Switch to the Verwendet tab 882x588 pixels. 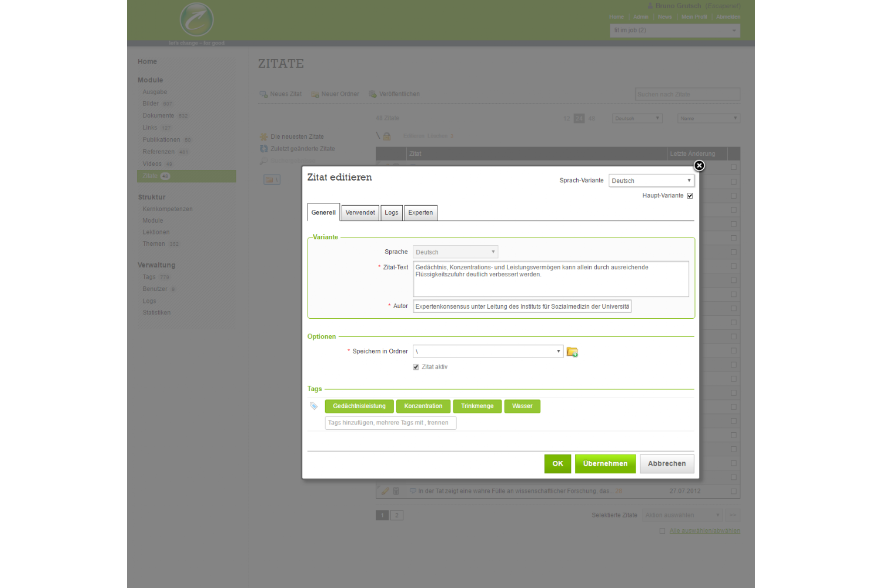[x=360, y=213]
